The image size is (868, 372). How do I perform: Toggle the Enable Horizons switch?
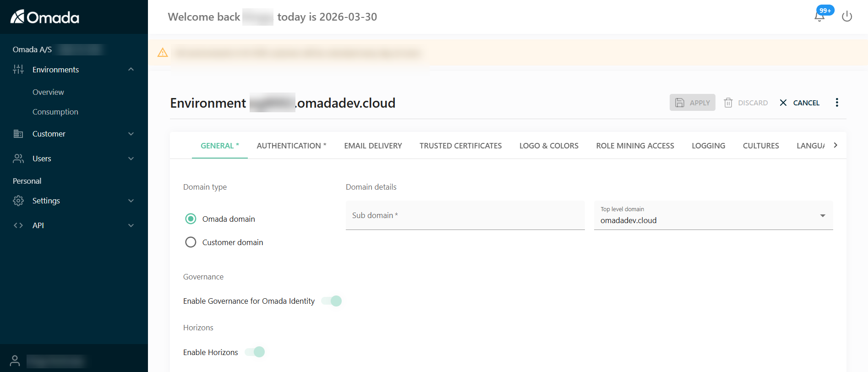tap(255, 352)
